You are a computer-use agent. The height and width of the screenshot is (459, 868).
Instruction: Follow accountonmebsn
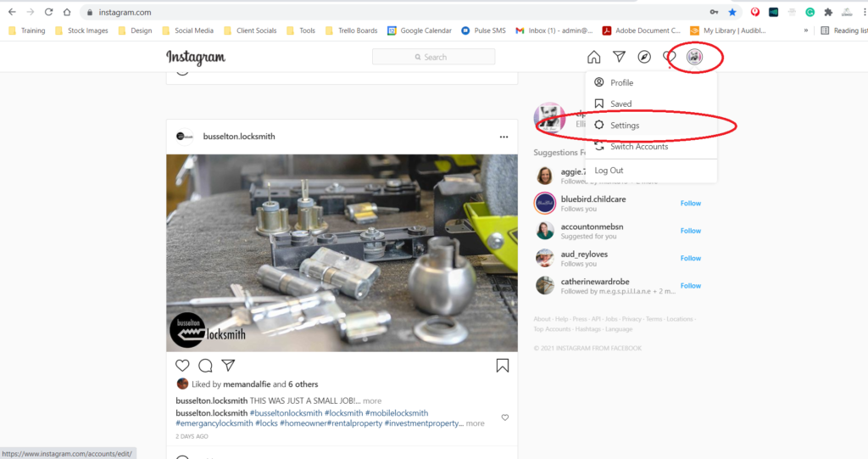690,231
